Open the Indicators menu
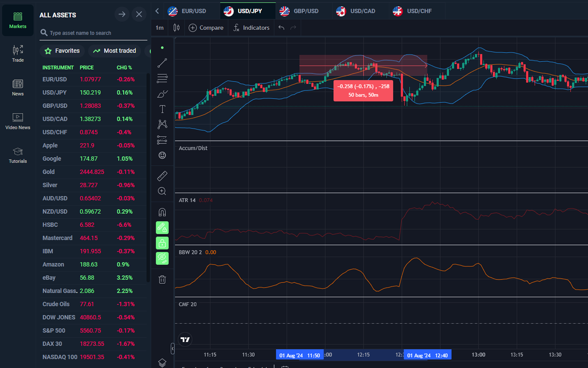 pos(251,28)
